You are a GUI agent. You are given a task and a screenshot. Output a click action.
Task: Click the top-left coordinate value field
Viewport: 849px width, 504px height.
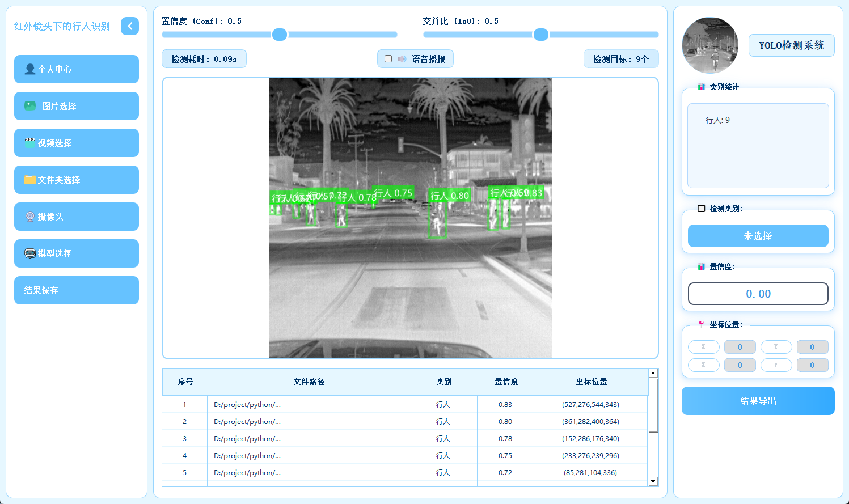pyautogui.click(x=740, y=347)
